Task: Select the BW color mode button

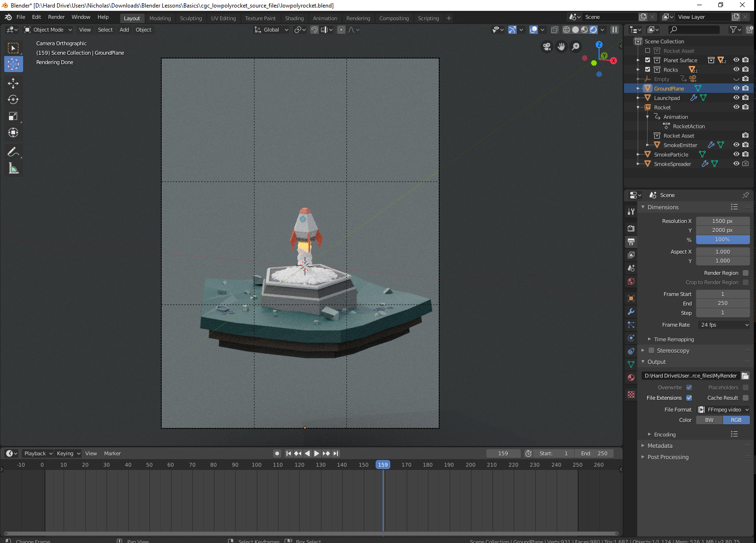Action: [x=709, y=420]
